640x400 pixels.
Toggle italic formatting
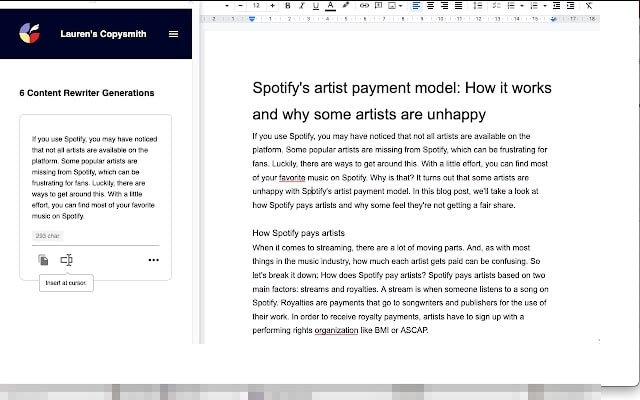(302, 5)
